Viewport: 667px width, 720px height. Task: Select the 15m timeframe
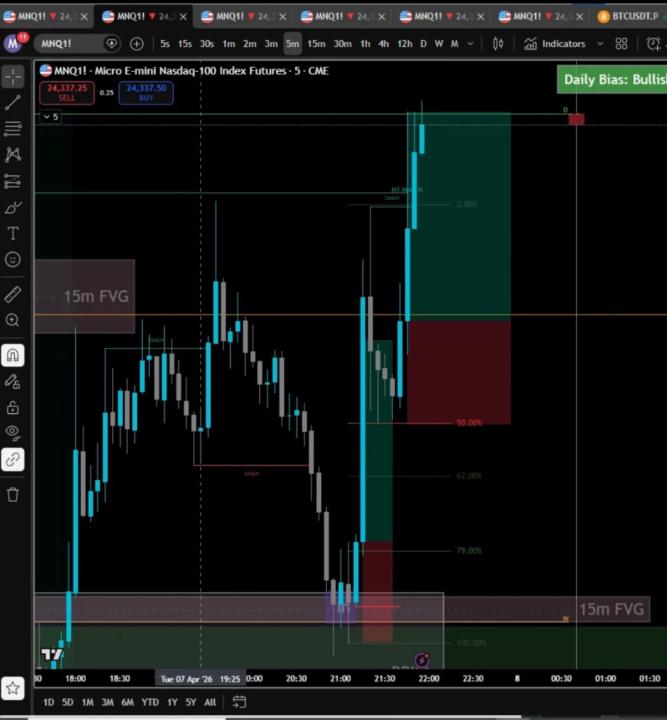point(316,44)
